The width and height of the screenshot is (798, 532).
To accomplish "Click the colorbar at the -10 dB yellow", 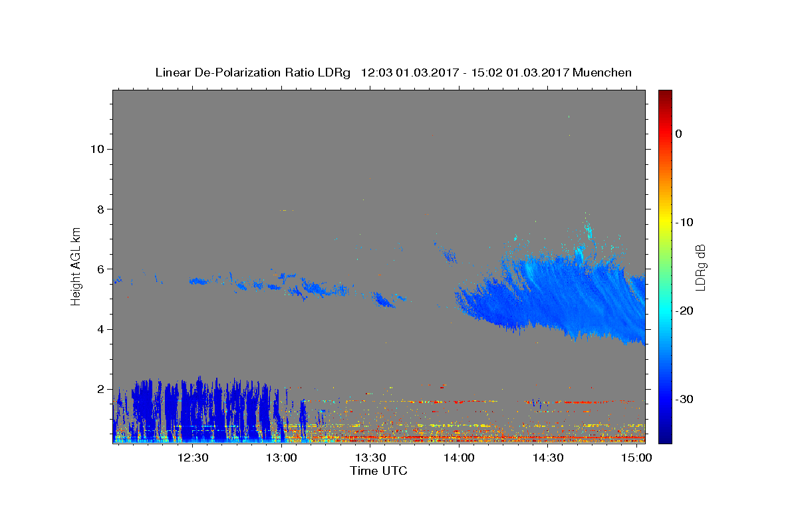I will click(665, 222).
